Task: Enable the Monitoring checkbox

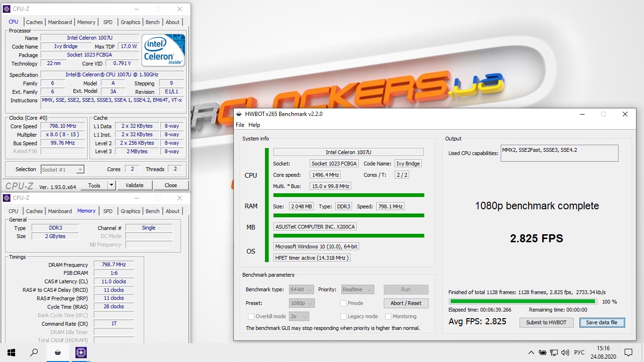Action: tap(388, 316)
